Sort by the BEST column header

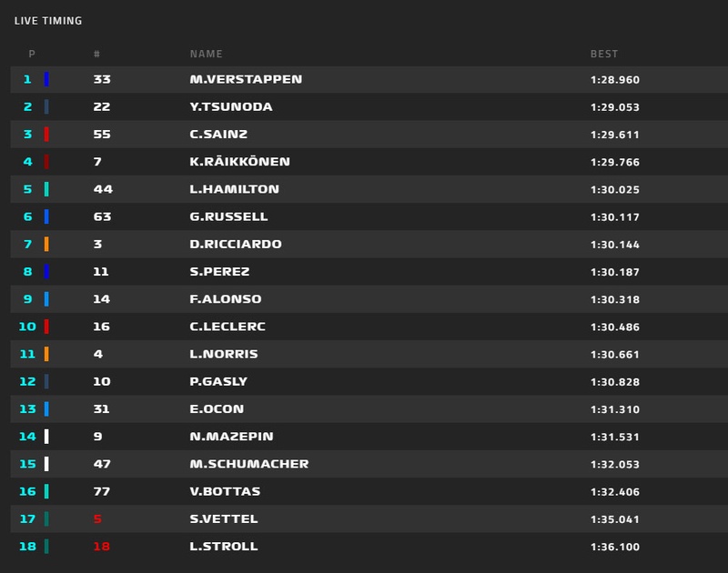(604, 55)
